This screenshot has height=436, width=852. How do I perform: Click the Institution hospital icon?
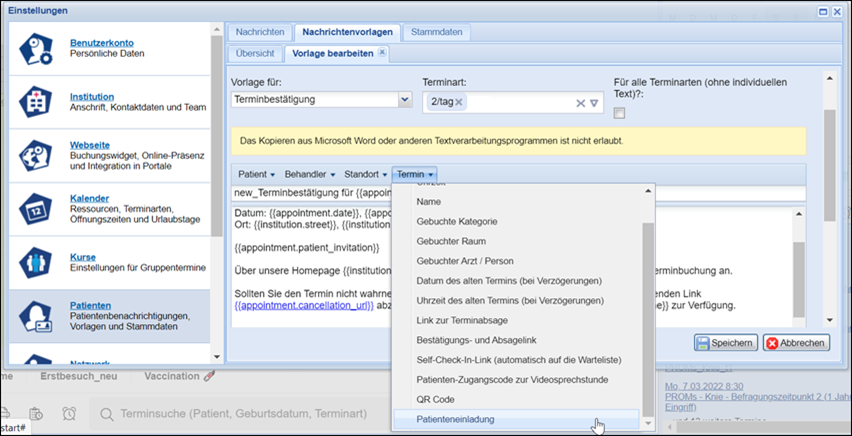(35, 102)
